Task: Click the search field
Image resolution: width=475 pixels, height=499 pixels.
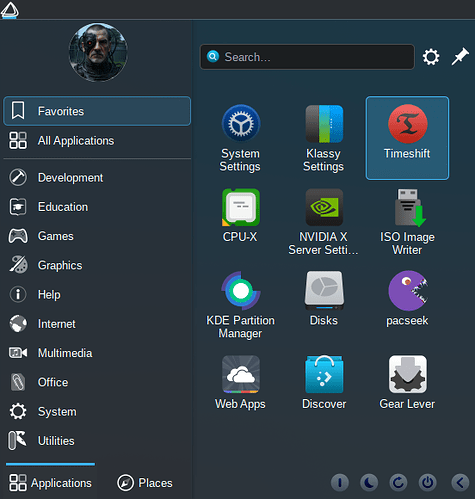Action: (x=307, y=57)
